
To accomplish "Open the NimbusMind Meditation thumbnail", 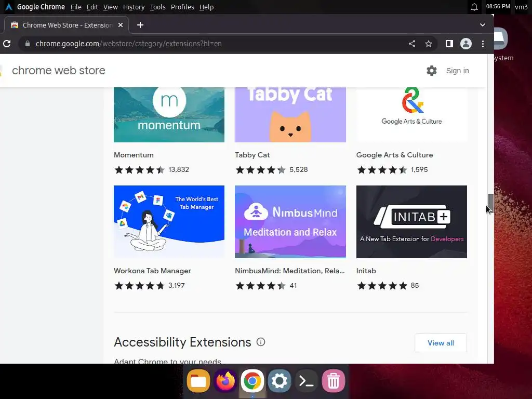I will click(290, 221).
